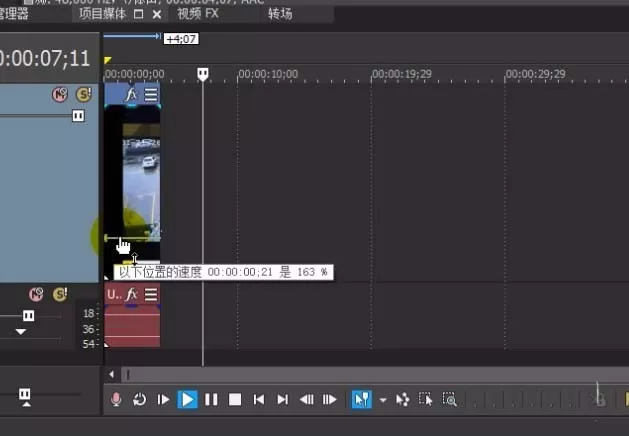Switch to 转场 tab
This screenshot has height=436, width=629.
280,14
